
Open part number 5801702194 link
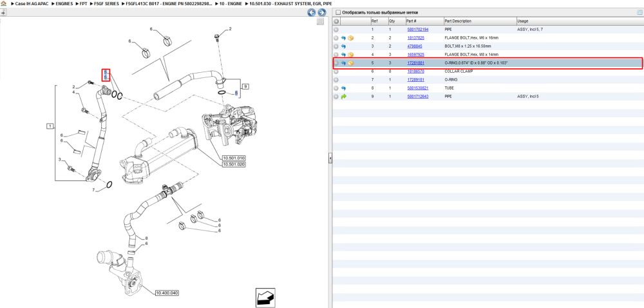click(418, 30)
